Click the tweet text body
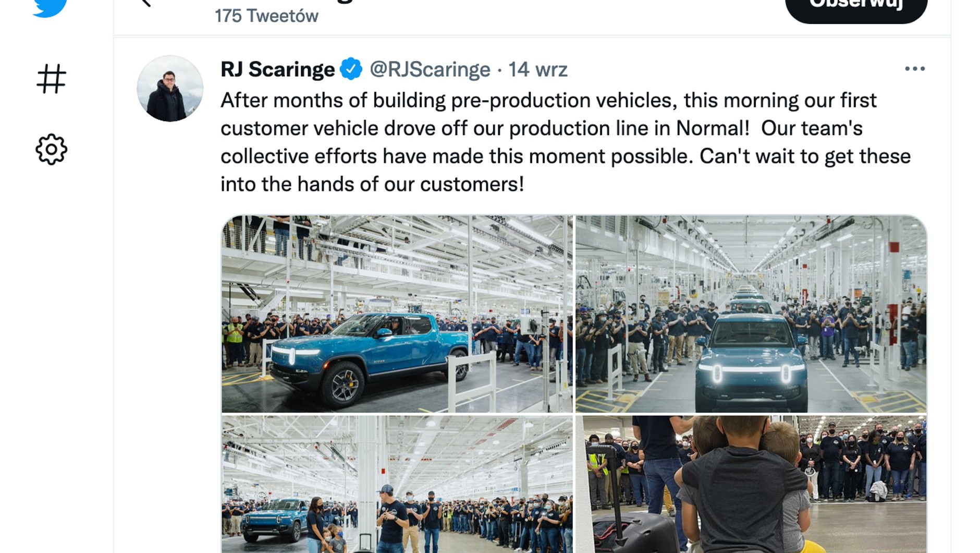 tap(566, 142)
